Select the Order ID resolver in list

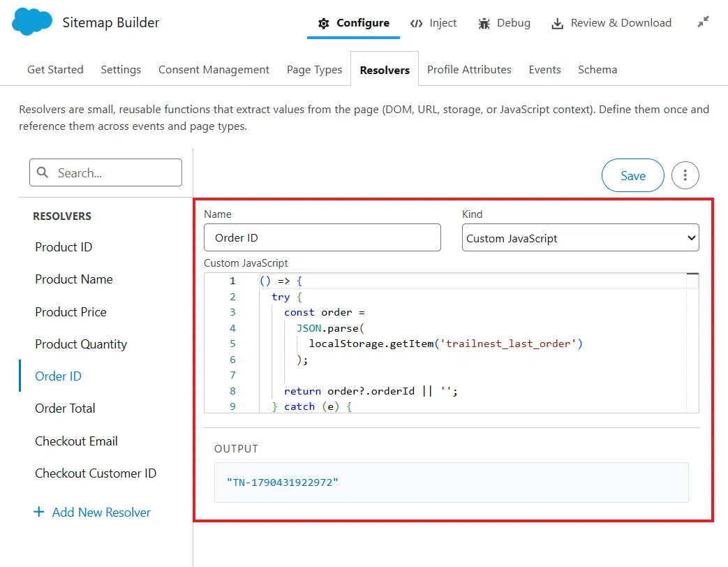pyautogui.click(x=58, y=376)
